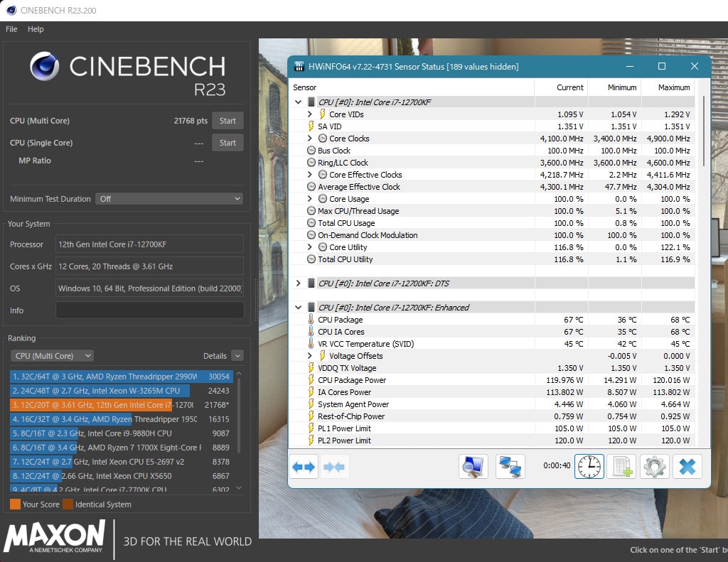The image size is (728, 562).
Task: Open the Minimum Test Duration dropdown
Action: click(x=169, y=199)
